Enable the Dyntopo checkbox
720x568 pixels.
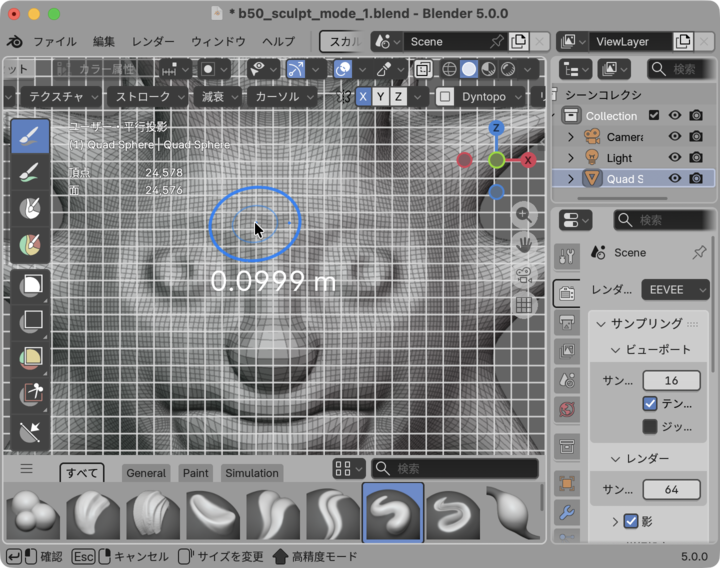[x=444, y=97]
